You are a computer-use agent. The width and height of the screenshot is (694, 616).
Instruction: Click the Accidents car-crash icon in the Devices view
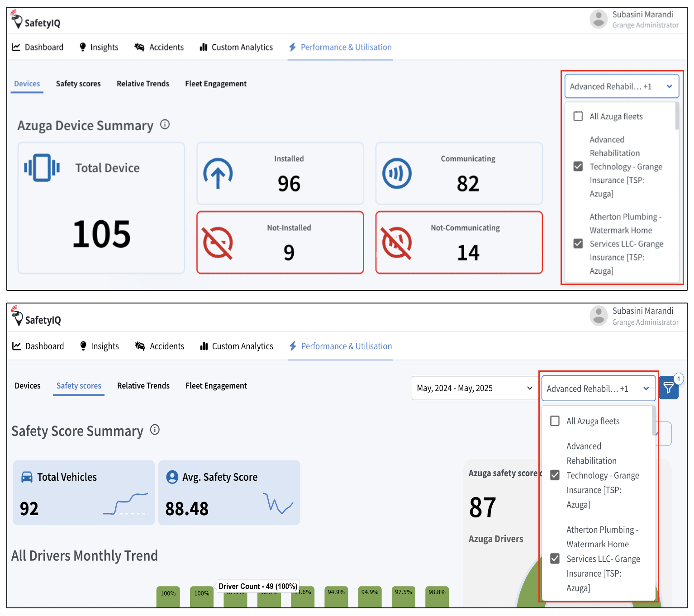(x=139, y=47)
